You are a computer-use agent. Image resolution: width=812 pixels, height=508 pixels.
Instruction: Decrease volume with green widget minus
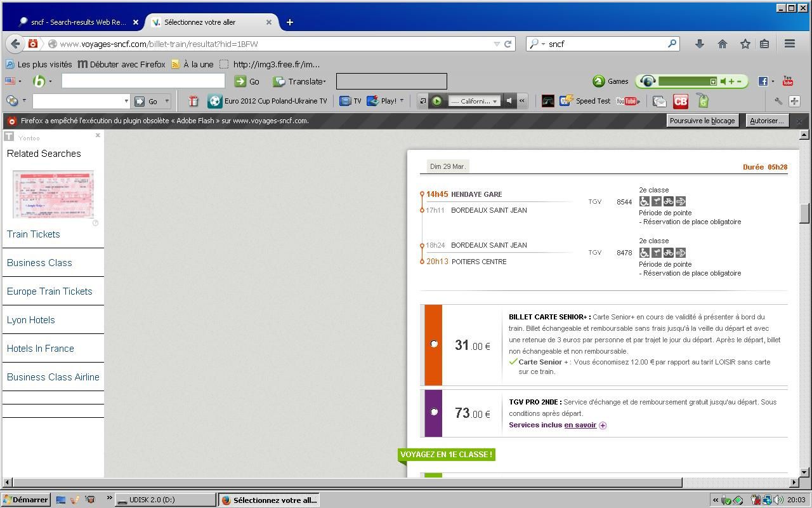(738, 81)
